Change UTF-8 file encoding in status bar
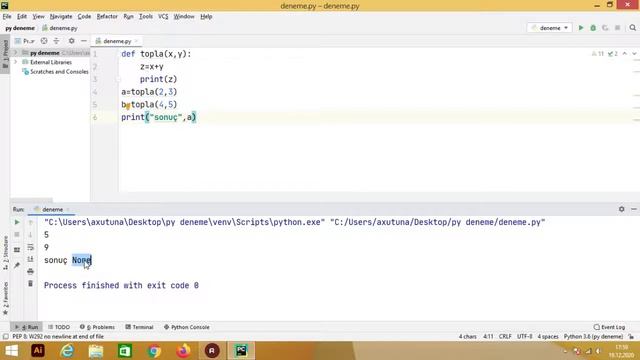This screenshot has width=640, height=360. click(524, 337)
